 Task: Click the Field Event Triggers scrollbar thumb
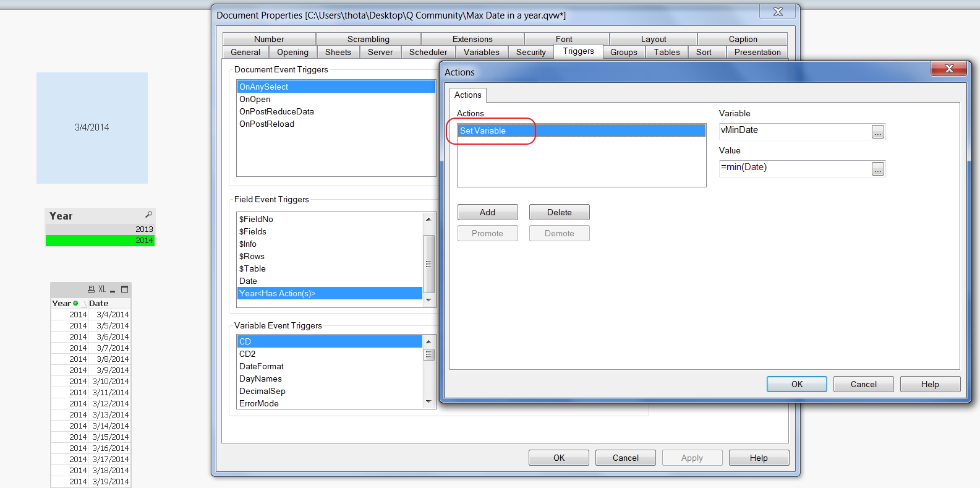(x=428, y=263)
